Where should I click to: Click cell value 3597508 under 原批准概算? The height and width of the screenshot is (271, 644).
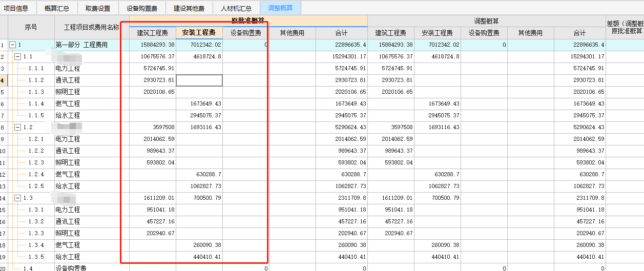coord(164,128)
